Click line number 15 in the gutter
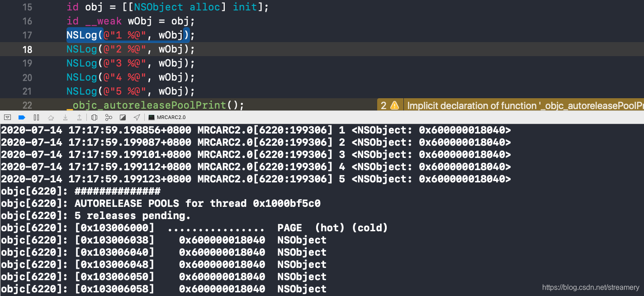The height and width of the screenshot is (296, 644). point(27,7)
